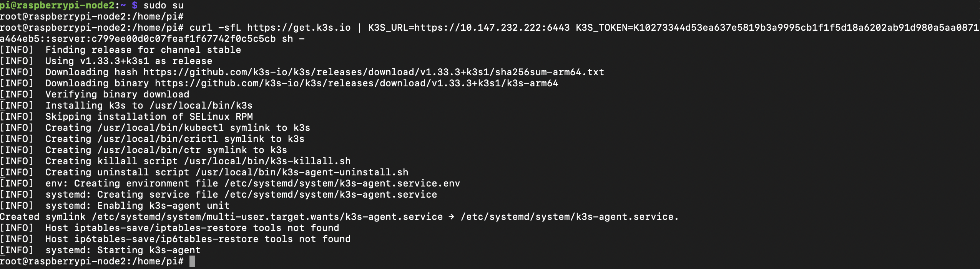Click the K3S_URL=https://10.147.232.222:6443 text

point(469,28)
